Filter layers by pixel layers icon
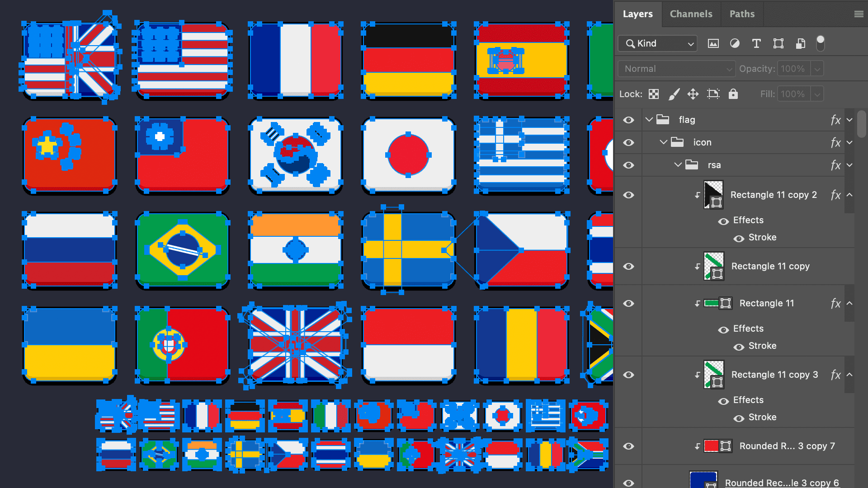This screenshot has height=488, width=868. (713, 43)
